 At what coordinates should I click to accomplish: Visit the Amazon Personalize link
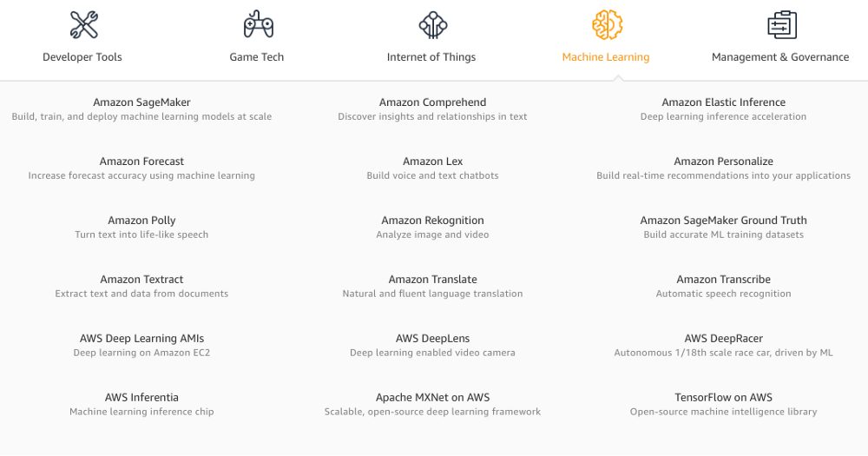724,162
